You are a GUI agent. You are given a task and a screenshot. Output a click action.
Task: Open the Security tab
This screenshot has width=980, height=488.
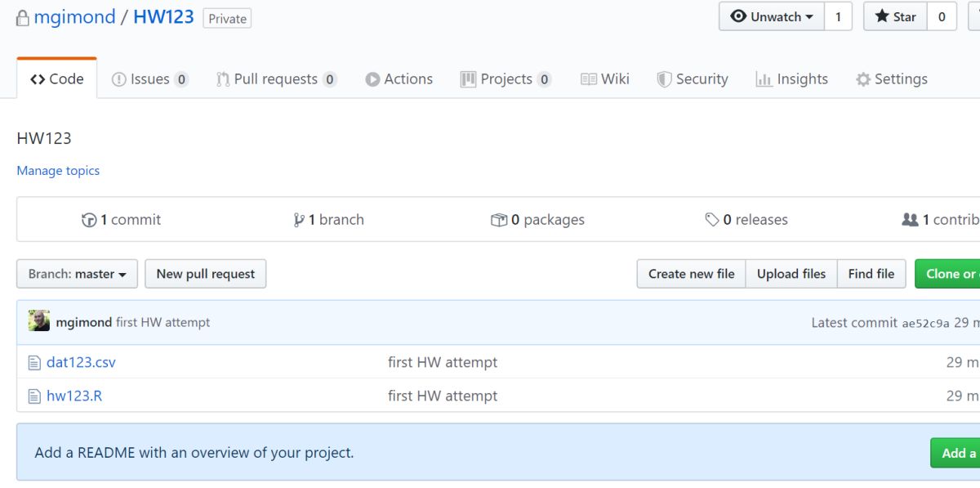tap(693, 79)
